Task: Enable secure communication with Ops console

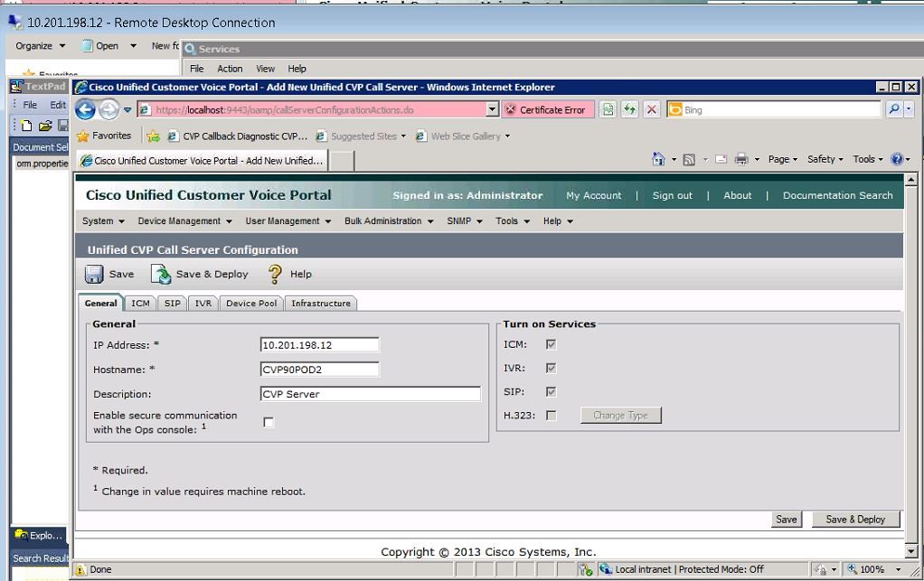Action: click(x=269, y=421)
